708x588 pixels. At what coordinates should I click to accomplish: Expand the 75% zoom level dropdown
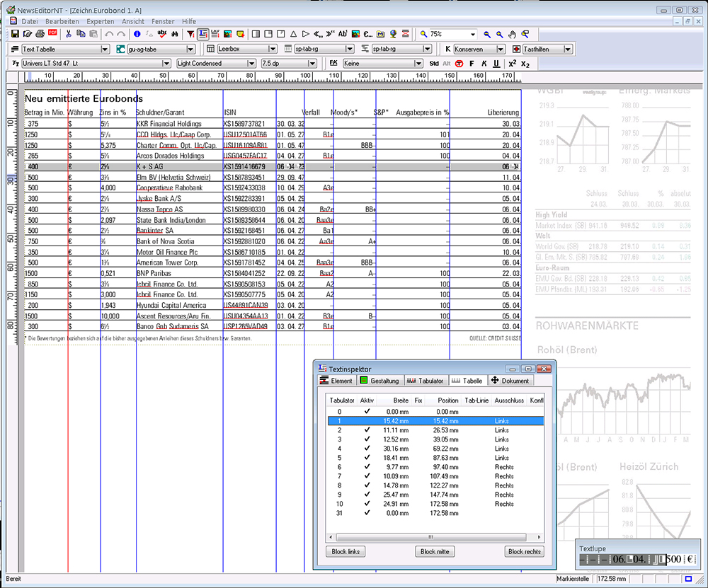(473, 34)
